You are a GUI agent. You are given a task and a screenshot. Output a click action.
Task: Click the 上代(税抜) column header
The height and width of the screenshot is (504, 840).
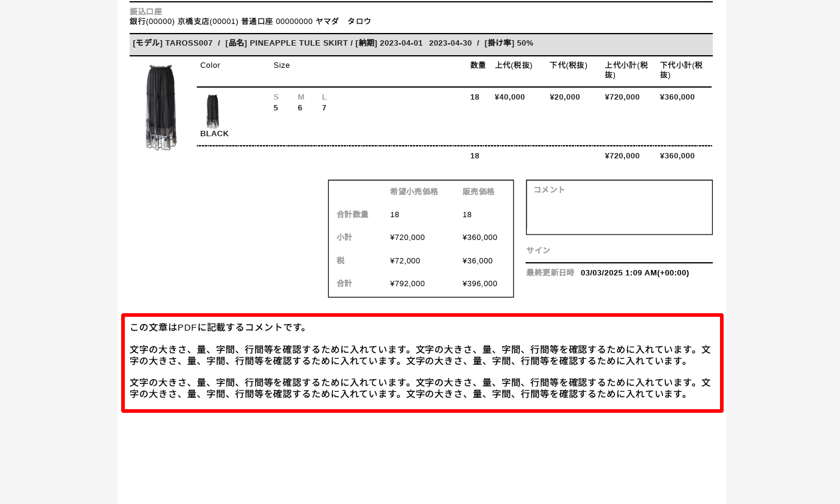514,65
